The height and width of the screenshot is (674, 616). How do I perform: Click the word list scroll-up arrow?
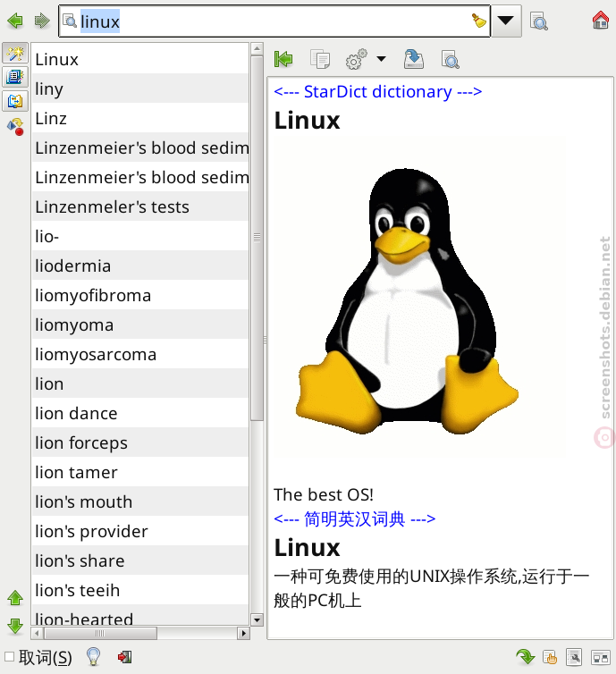coord(257,48)
